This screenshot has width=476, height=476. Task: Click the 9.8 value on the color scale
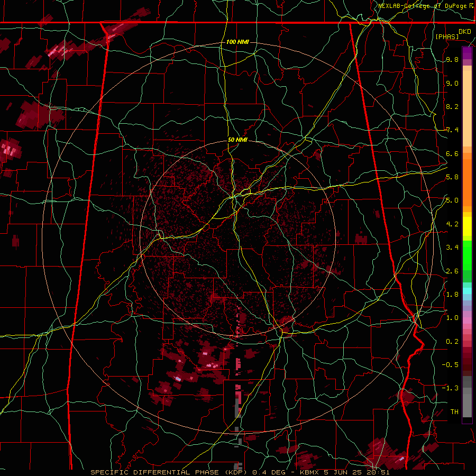coord(452,59)
